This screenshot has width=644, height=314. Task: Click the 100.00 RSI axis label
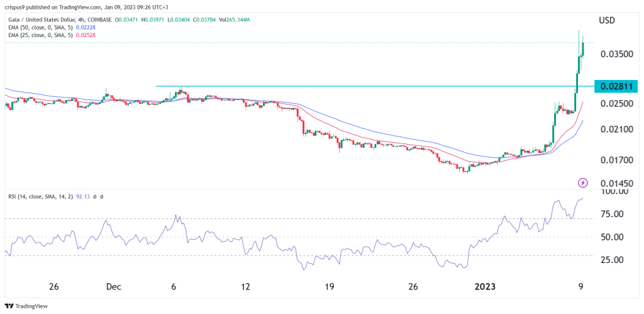pos(614,191)
